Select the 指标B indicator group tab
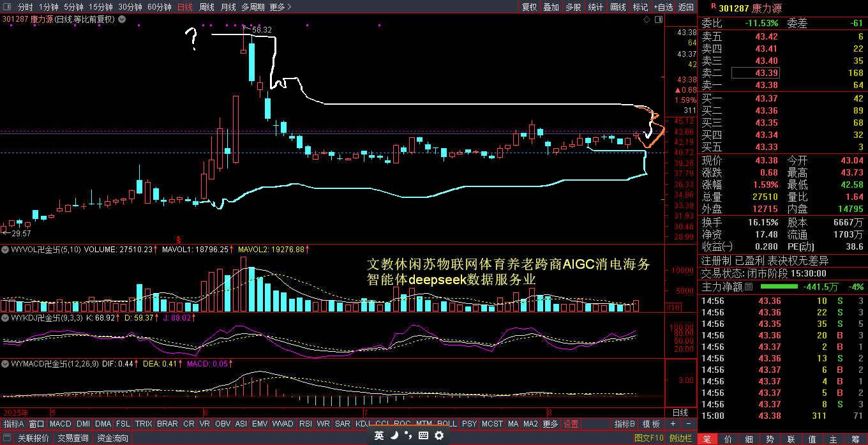Screen dimensions: 868x445 coord(624,424)
